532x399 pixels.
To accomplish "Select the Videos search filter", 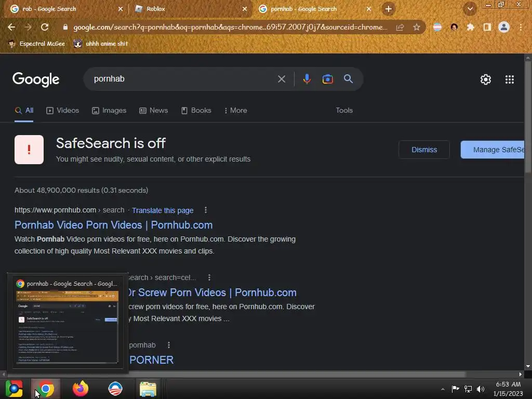I will (x=63, y=111).
